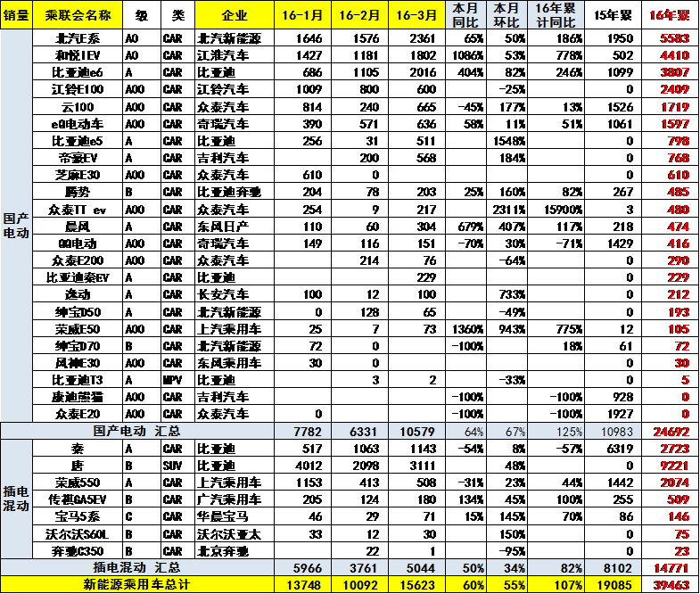
Task: Select the 新能源乘用车总计 total label
Action: coord(137,584)
